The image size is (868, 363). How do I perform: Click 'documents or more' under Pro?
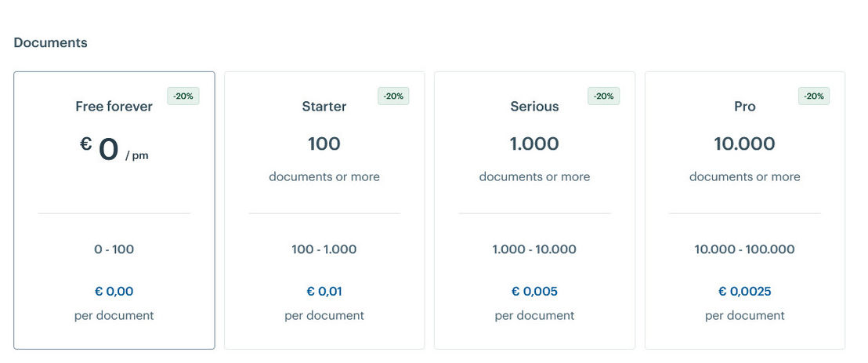pos(745,176)
